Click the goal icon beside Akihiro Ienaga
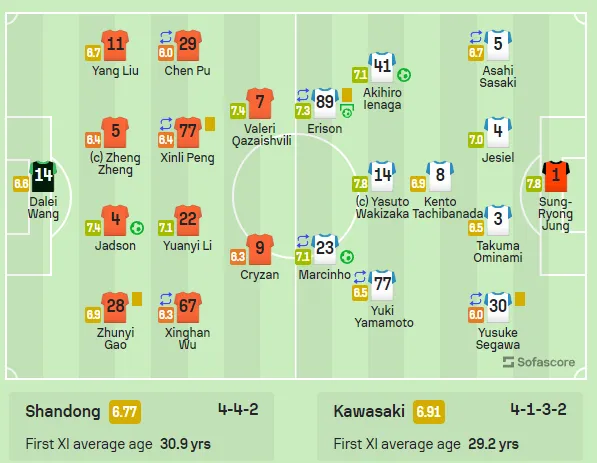The image size is (597, 463). pyautogui.click(x=404, y=75)
